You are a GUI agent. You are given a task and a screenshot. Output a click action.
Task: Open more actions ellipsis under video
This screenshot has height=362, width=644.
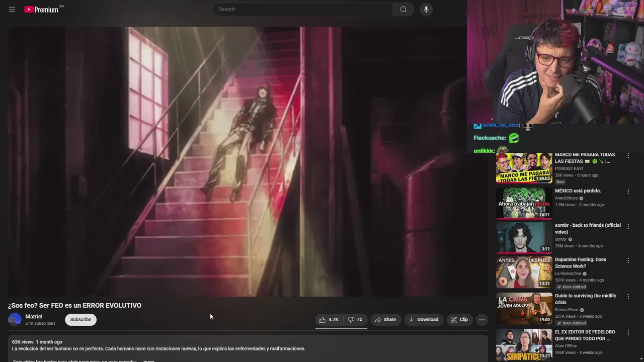(x=482, y=320)
